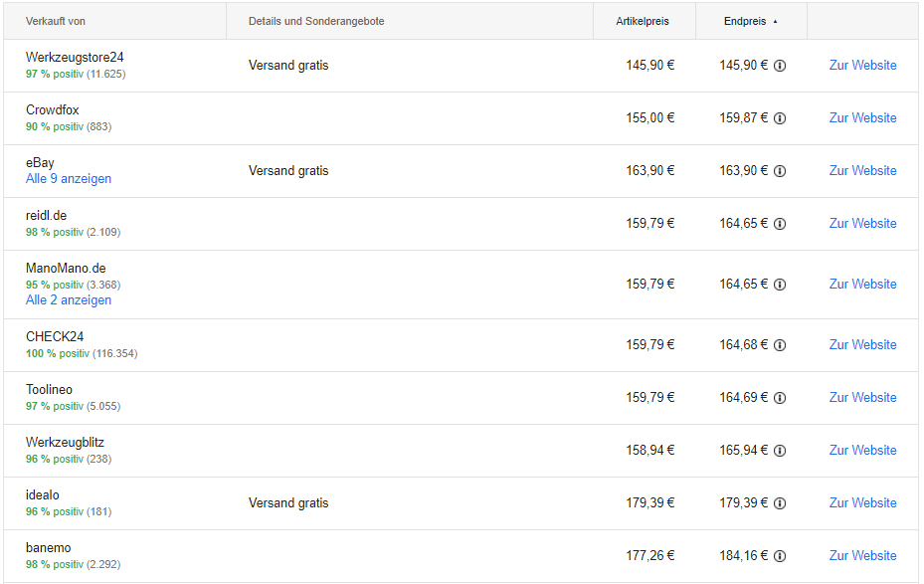Viewport: 924px width, 584px height.
Task: Click info icon beside Werkzeugstore24 price 145,90 €
Action: coord(779,66)
